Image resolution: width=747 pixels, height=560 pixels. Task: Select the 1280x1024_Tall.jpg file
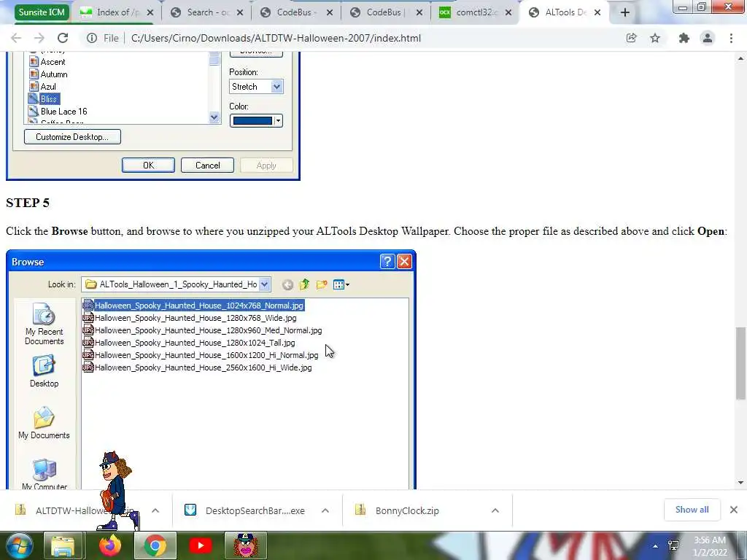coord(189,343)
